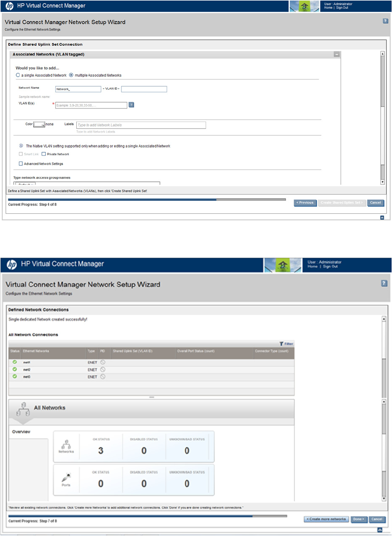Click the Step 7 of 8 progress bar
The height and width of the screenshot is (536, 392).
coord(147,516)
